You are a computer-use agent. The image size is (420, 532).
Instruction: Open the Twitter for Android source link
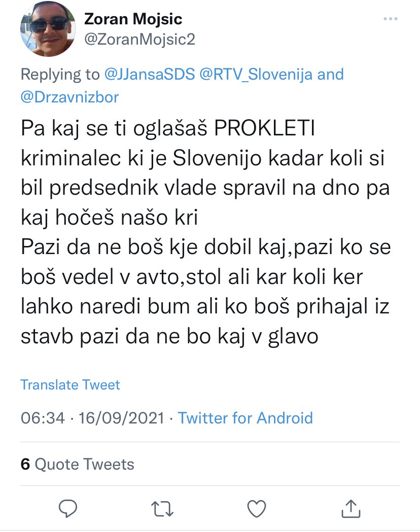pos(246,418)
